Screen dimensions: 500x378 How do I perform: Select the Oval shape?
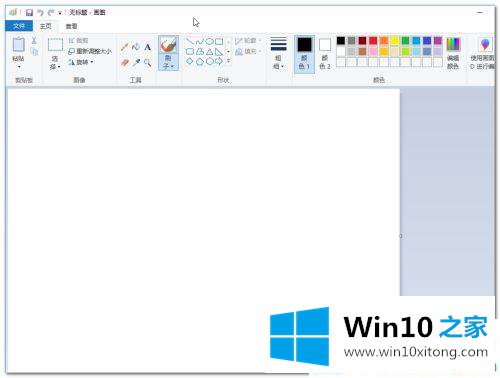click(209, 42)
